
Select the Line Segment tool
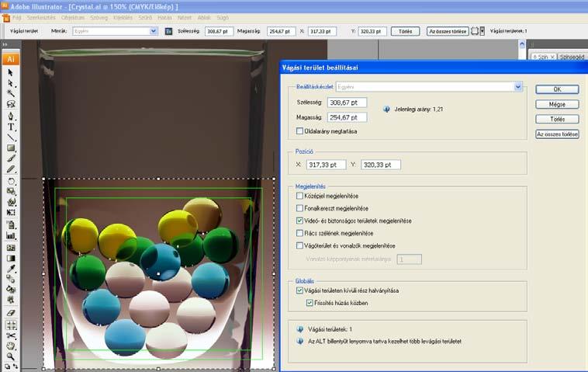(11, 137)
